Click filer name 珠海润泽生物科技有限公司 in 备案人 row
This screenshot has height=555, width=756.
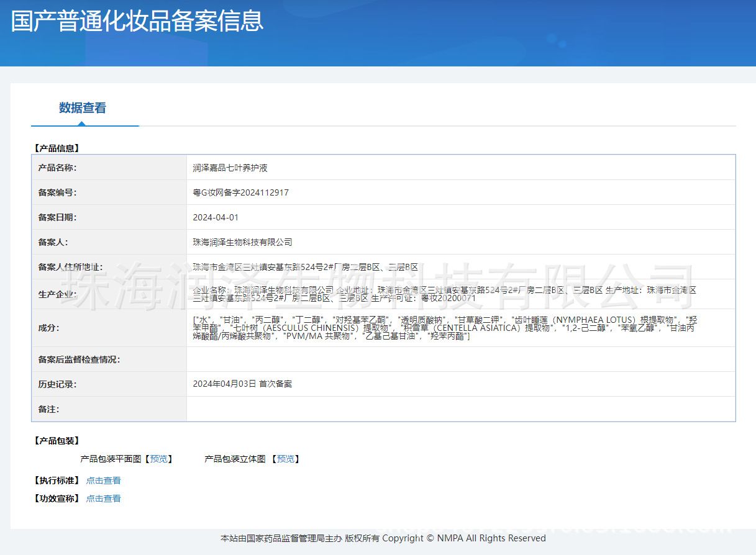(242, 242)
